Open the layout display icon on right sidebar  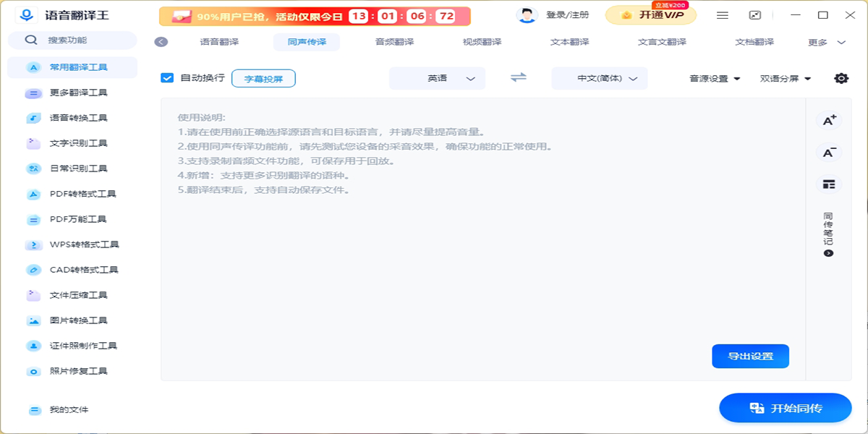(829, 184)
